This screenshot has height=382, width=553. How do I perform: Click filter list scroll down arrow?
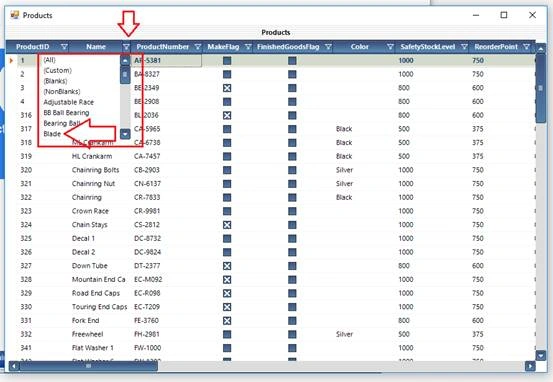click(x=125, y=134)
